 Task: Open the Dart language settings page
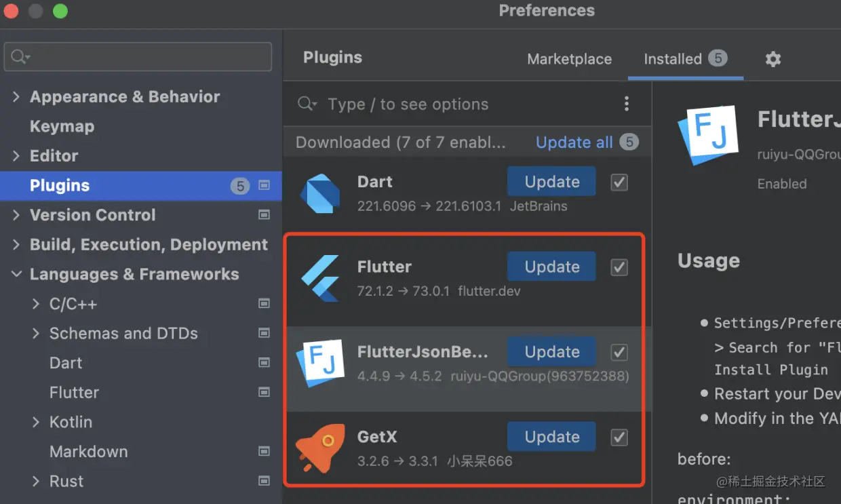point(66,363)
